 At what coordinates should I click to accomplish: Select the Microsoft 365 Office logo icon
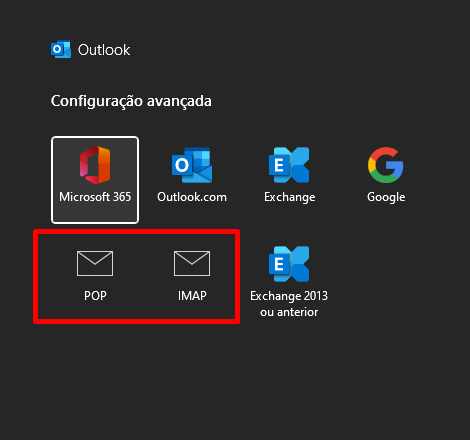click(95, 165)
